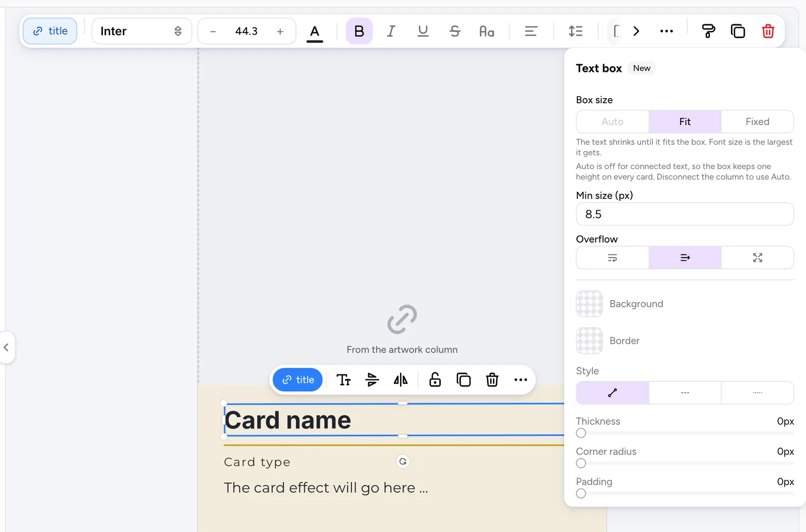
Task: Click the linked artwork chain icon
Action: point(402,319)
